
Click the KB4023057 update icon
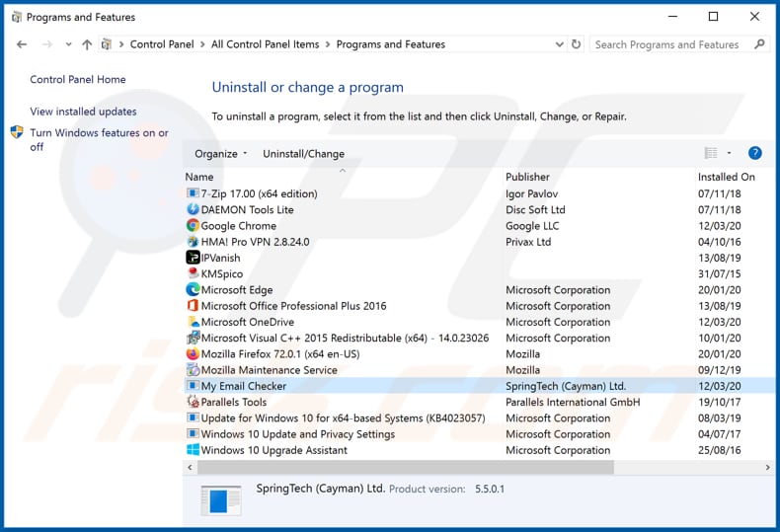point(193,418)
